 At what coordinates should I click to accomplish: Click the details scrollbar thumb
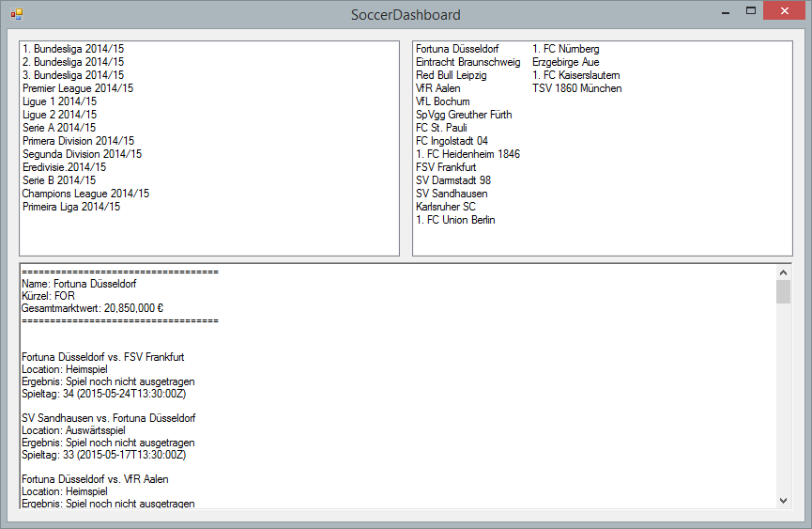click(783, 291)
